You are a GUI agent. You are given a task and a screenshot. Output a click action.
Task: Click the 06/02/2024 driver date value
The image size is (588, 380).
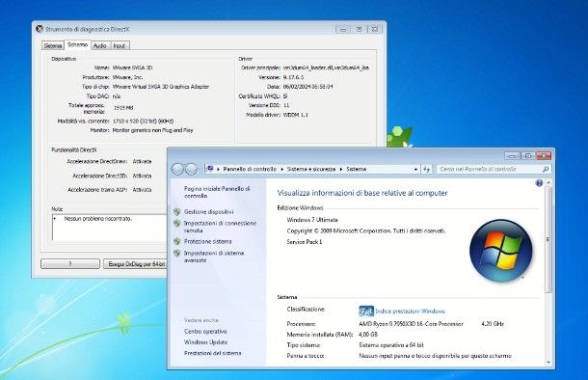[307, 87]
